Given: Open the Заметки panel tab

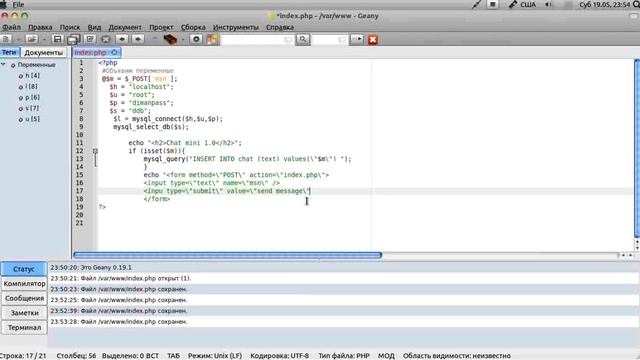Looking at the screenshot, I should coord(24,313).
